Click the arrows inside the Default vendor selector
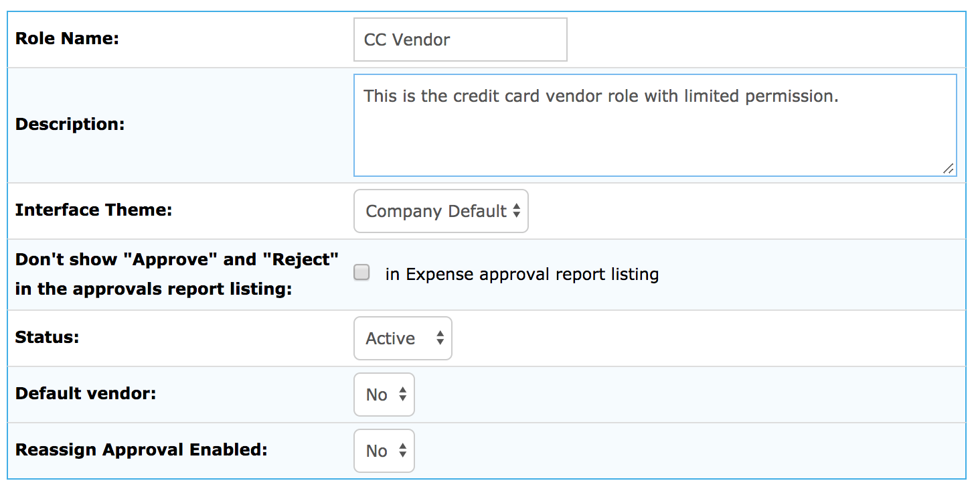The width and height of the screenshot is (980, 493). (401, 395)
